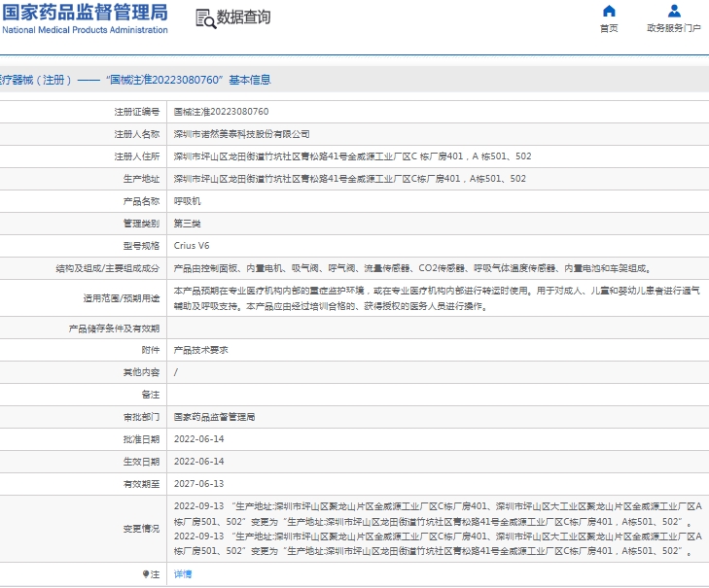Image resolution: width=709 pixels, height=588 pixels.
Task: Click the 基本信息 section heading
Action: tap(250, 80)
